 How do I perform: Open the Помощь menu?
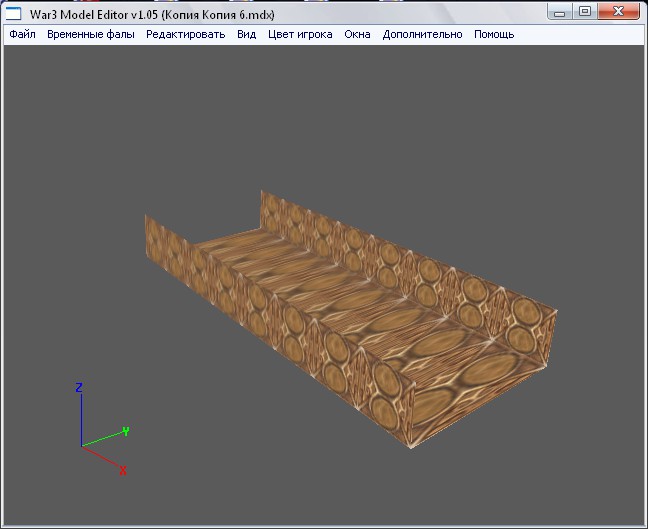494,34
